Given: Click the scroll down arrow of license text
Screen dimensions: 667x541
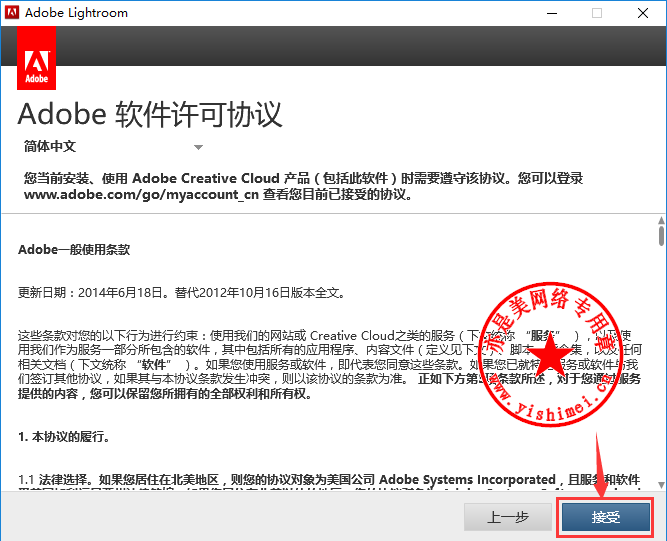Looking at the screenshot, I should [661, 484].
